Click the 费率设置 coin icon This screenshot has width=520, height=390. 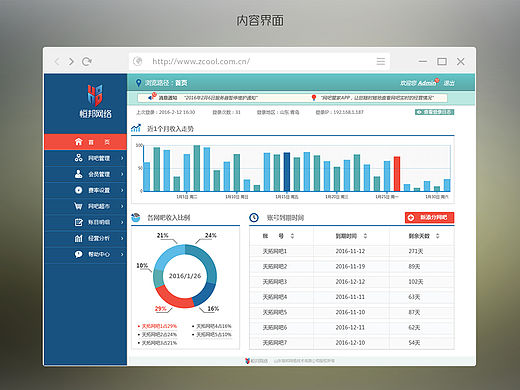click(78, 190)
